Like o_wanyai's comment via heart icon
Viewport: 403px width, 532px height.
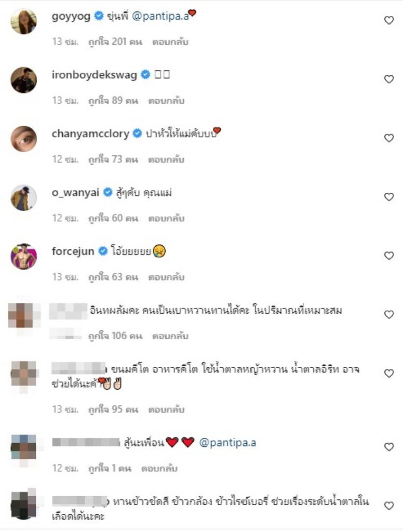point(389,197)
